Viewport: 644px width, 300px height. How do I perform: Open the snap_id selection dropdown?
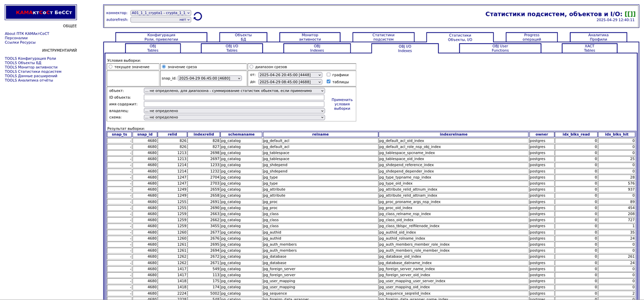[x=209, y=78]
